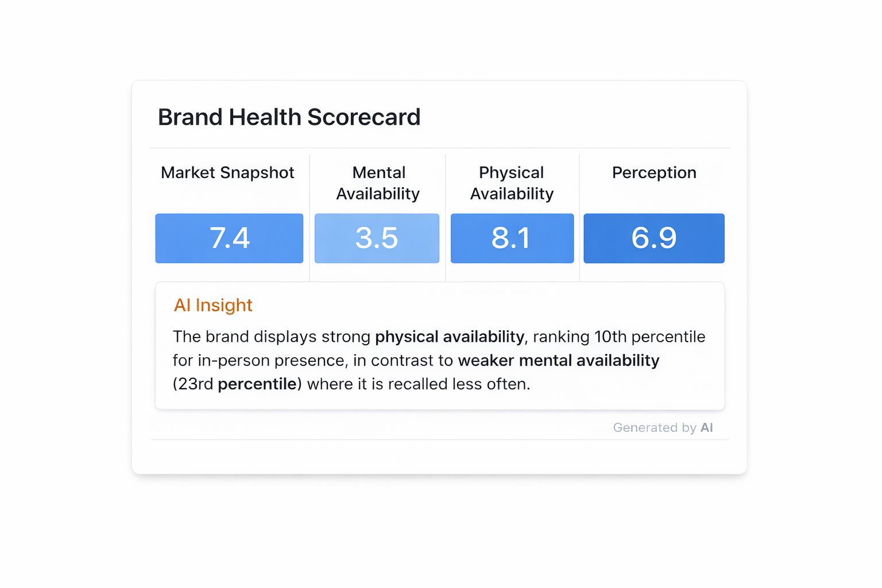
Task: Click bold 'weaker mental availability' phrase
Action: tap(559, 361)
